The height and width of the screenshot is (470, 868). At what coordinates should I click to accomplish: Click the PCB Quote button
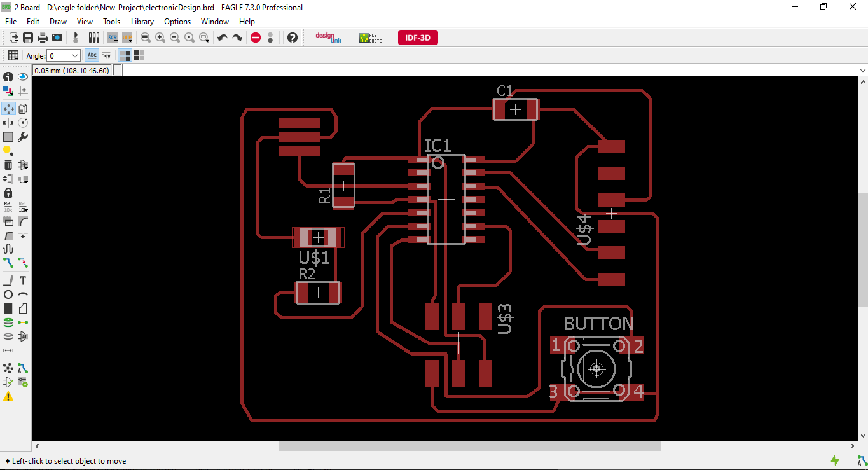371,38
